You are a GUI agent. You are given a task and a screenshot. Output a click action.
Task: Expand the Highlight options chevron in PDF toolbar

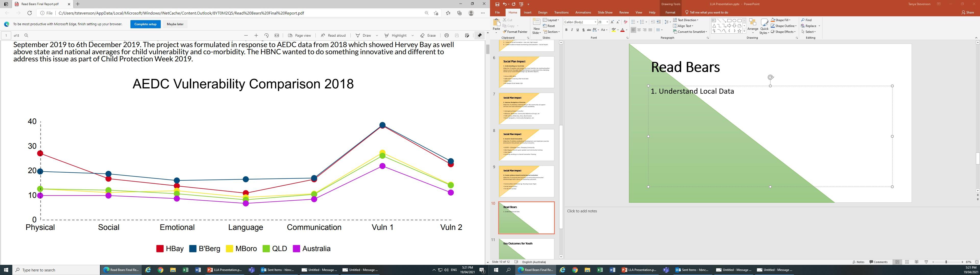tap(412, 35)
